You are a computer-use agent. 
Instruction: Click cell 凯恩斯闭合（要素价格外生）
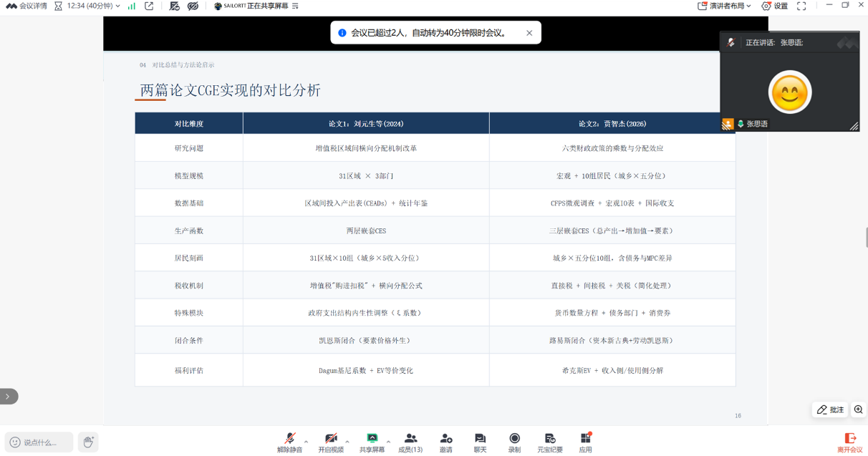[366, 341]
